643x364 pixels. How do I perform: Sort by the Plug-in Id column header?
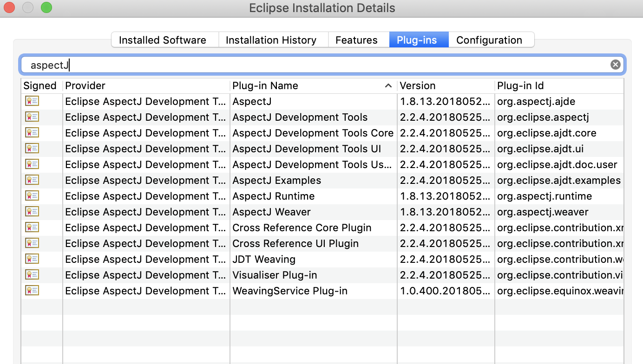click(x=559, y=86)
